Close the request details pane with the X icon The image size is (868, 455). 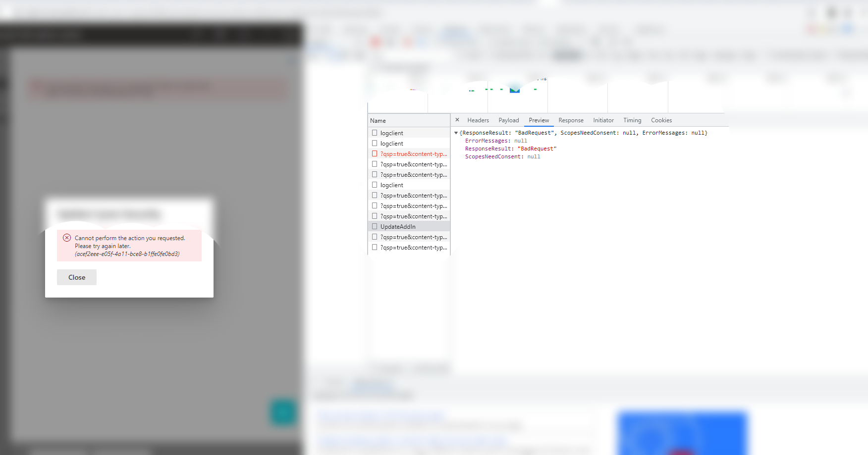point(457,120)
